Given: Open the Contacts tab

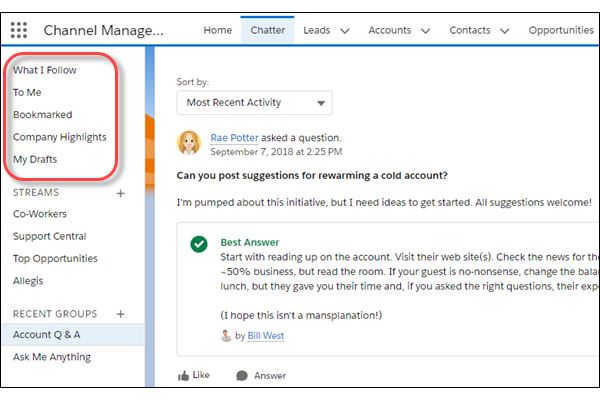Looking at the screenshot, I should (x=470, y=30).
